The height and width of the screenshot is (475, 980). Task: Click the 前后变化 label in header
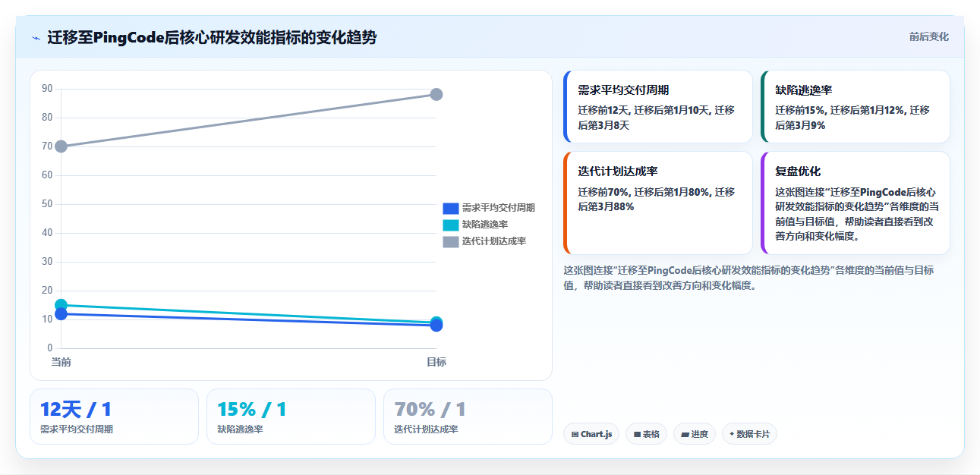tap(928, 36)
